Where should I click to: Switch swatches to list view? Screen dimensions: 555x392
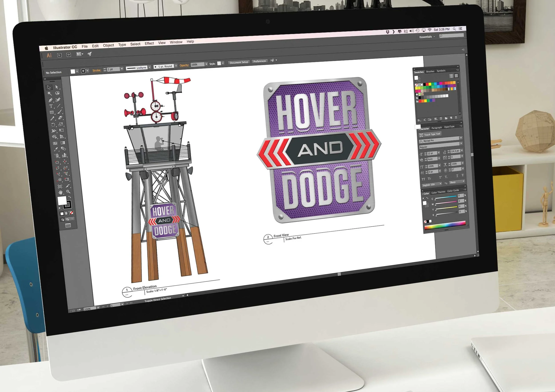451,76
